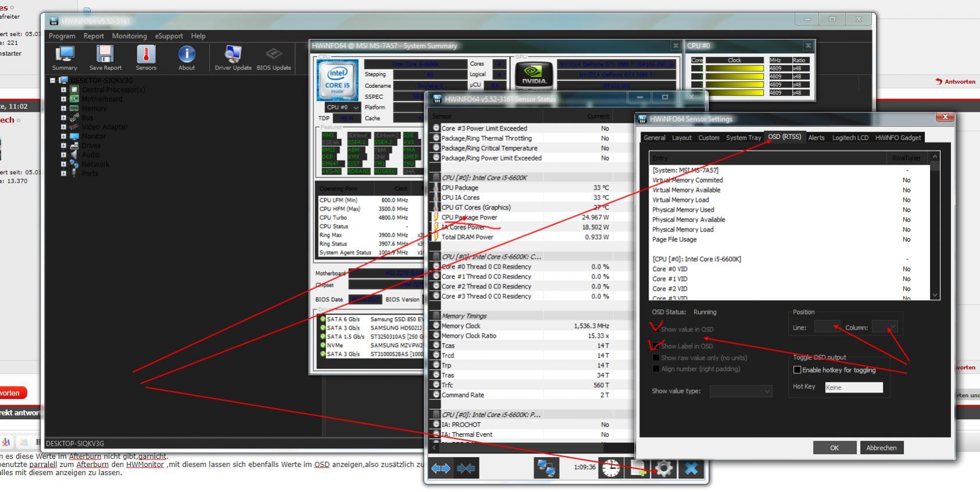Click the network computers icon in Sensor Status
Image resolution: width=980 pixels, height=492 pixels.
(546, 468)
